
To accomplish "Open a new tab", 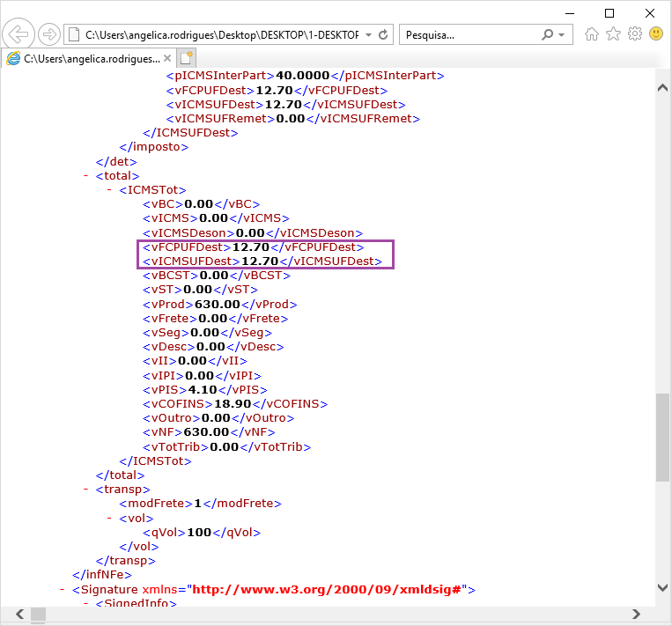I will click(x=186, y=58).
